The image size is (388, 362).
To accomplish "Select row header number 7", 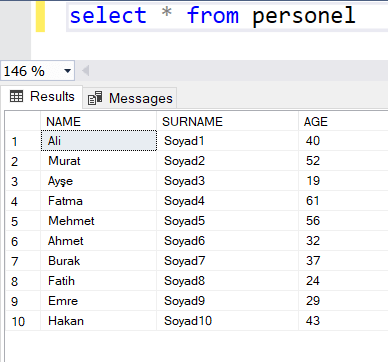I will tap(23, 261).
